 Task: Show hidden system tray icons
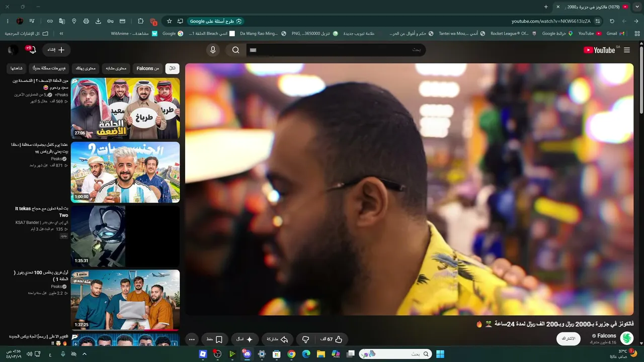tap(84, 354)
